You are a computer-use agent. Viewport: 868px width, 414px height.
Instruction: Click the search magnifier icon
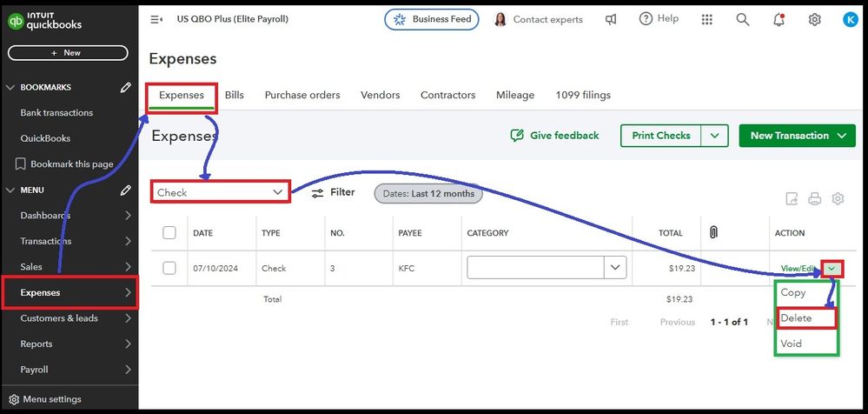pos(742,19)
